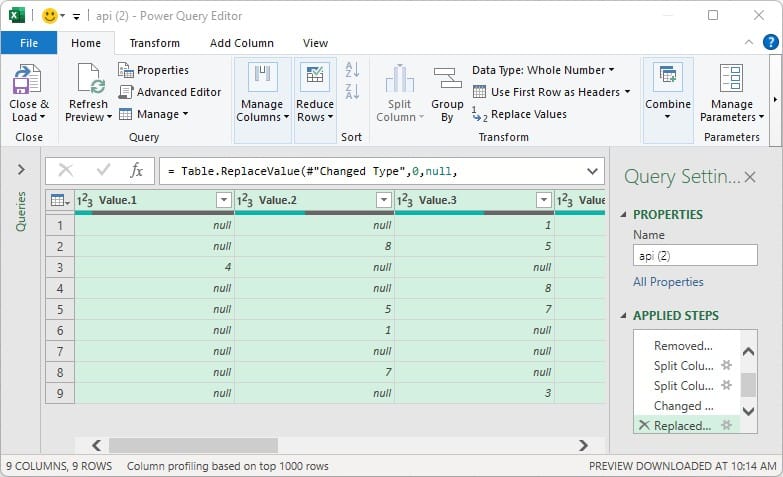Viewport: 783px width, 477px height.
Task: Open the Value.1 column filter dropdown
Action: (x=223, y=201)
